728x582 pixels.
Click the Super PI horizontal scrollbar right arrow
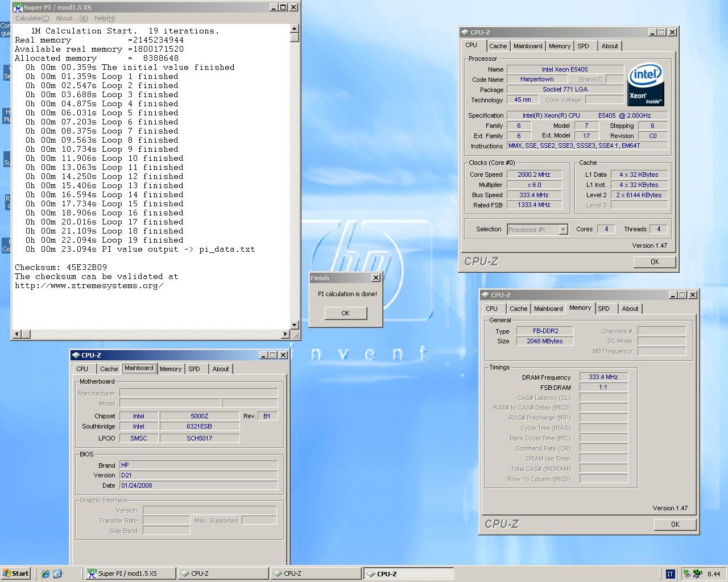(x=286, y=334)
